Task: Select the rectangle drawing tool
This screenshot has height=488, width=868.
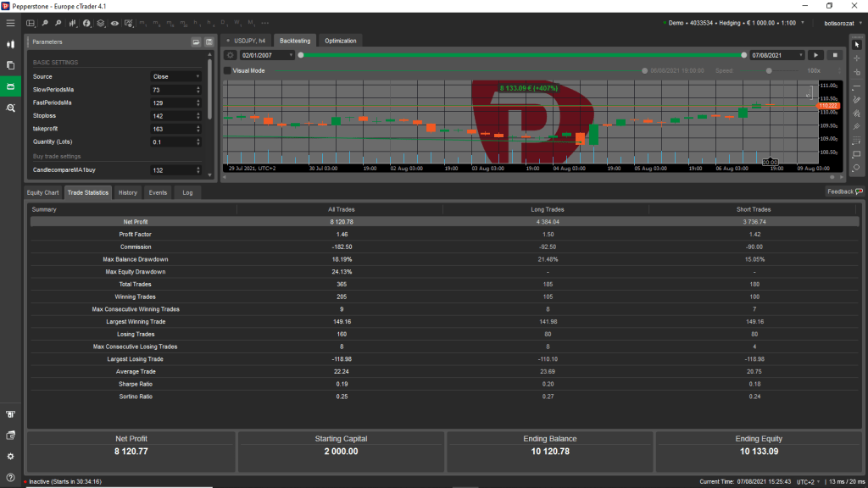Action: click(x=856, y=154)
